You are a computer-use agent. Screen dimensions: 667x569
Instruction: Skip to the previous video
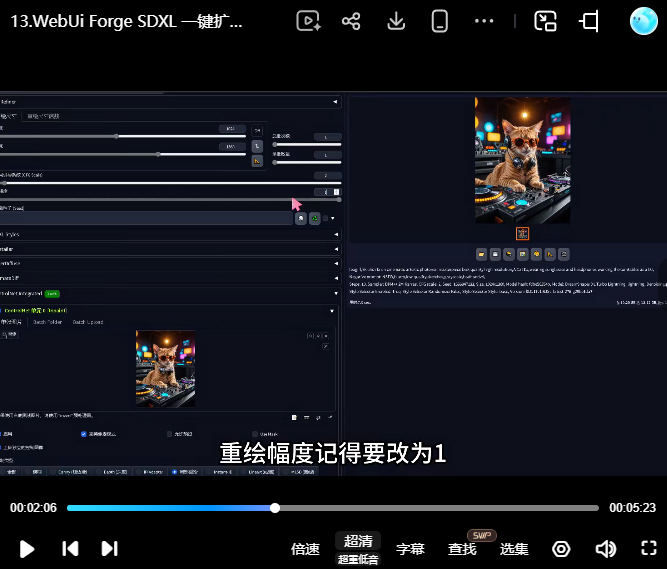(x=70, y=549)
